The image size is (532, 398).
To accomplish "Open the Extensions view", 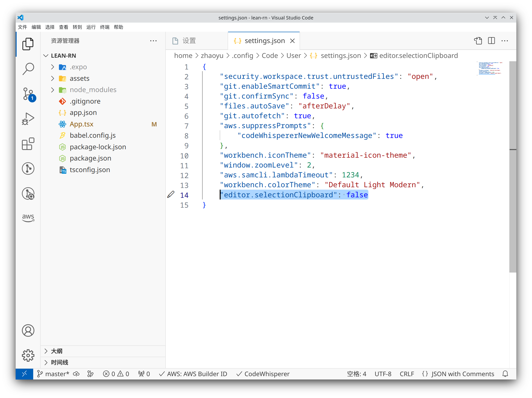I will pyautogui.click(x=28, y=144).
